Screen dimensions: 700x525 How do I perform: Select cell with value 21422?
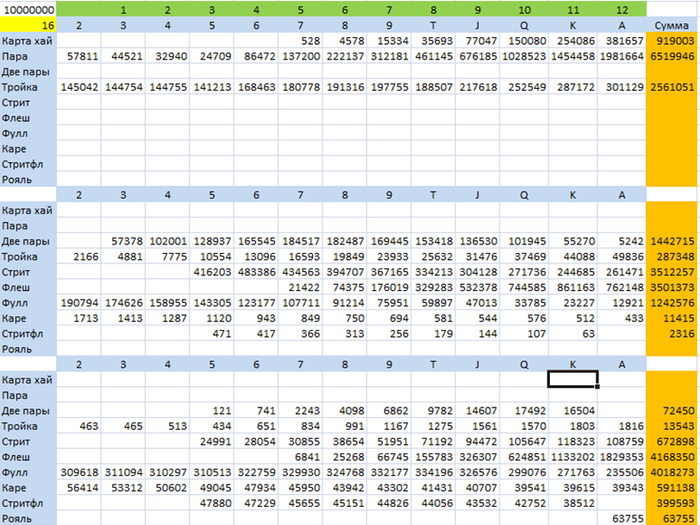[300, 288]
